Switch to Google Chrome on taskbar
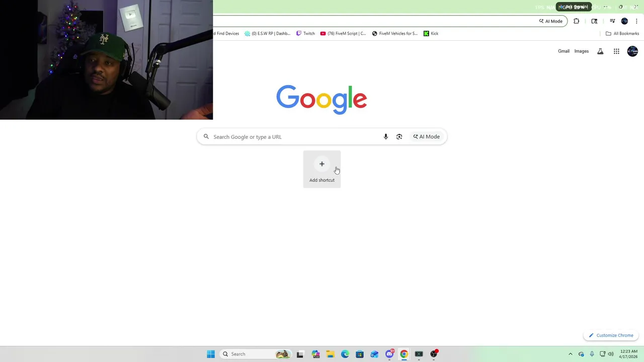Image resolution: width=644 pixels, height=362 pixels. pyautogui.click(x=404, y=354)
